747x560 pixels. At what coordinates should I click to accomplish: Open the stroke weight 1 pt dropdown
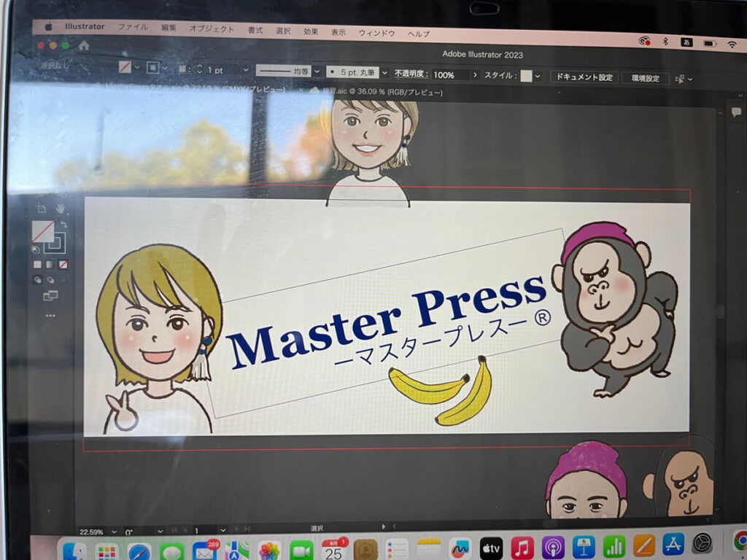click(x=246, y=70)
